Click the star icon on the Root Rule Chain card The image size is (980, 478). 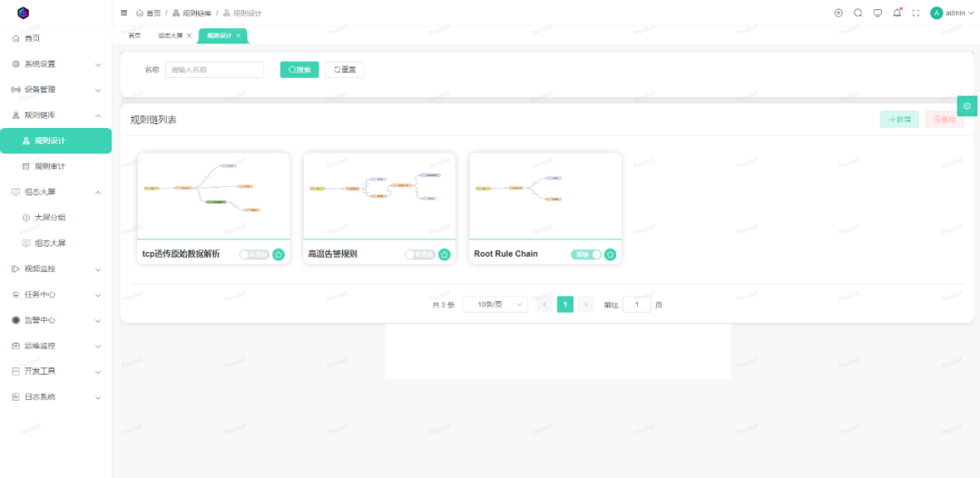click(x=610, y=254)
